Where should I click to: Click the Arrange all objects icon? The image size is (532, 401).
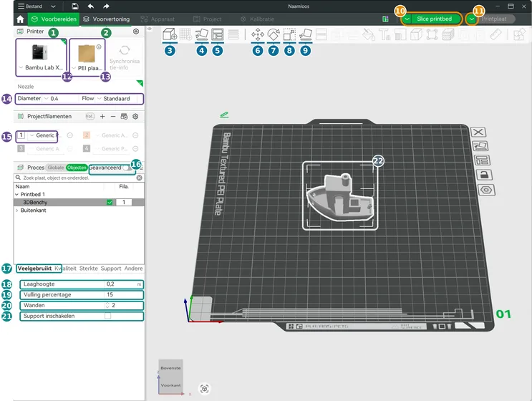tap(217, 34)
